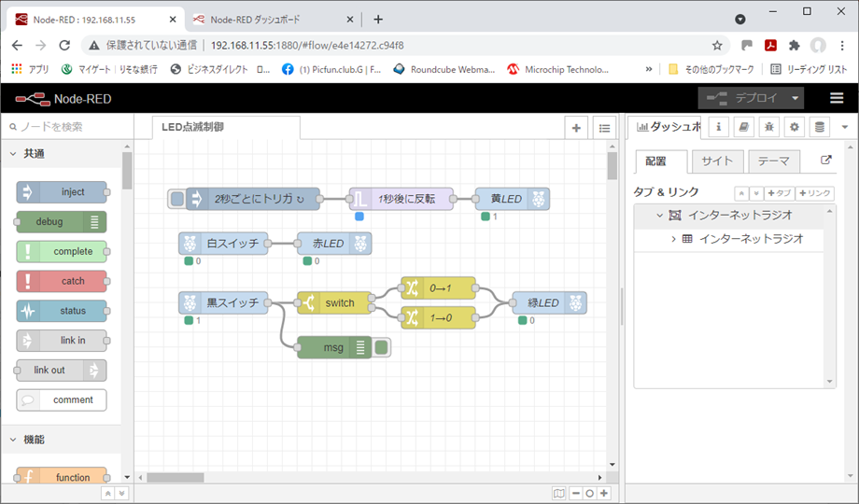Image resolution: width=859 pixels, height=504 pixels.
Task: Click the +リンク button
Action: coord(814,192)
